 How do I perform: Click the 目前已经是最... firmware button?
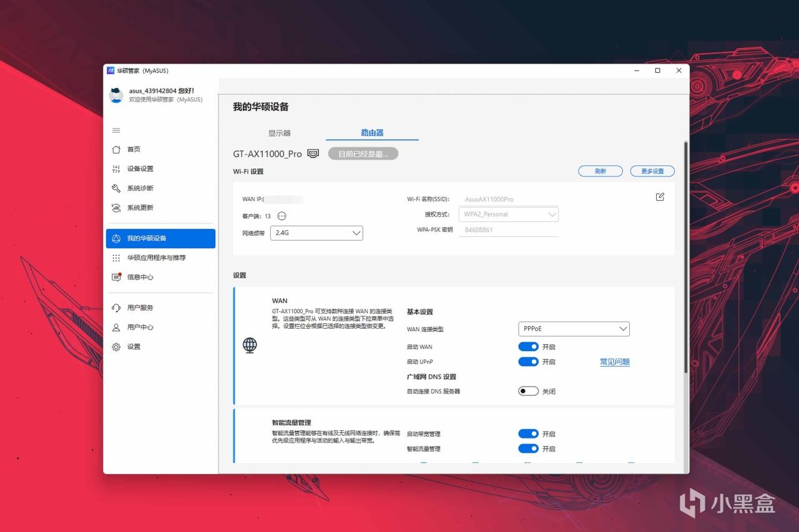363,153
